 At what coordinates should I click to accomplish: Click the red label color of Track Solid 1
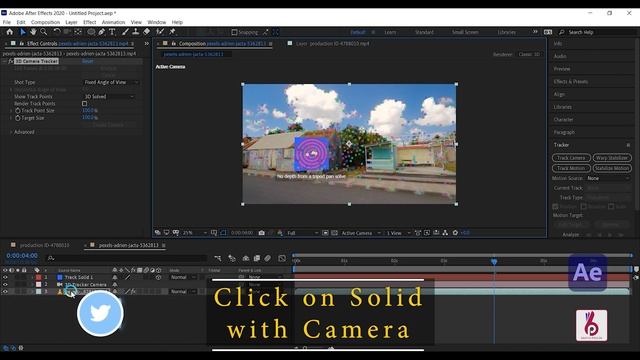click(x=38, y=277)
